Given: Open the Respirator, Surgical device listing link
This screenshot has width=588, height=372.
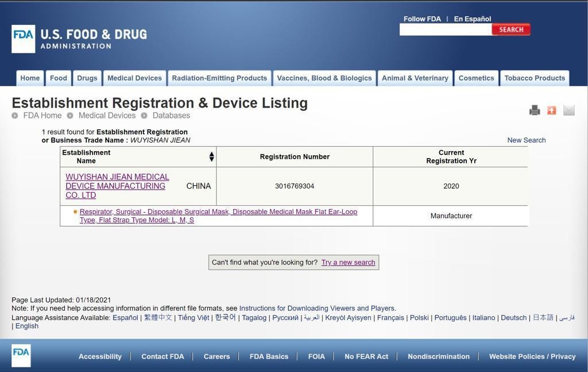Looking at the screenshot, I should point(218,216).
